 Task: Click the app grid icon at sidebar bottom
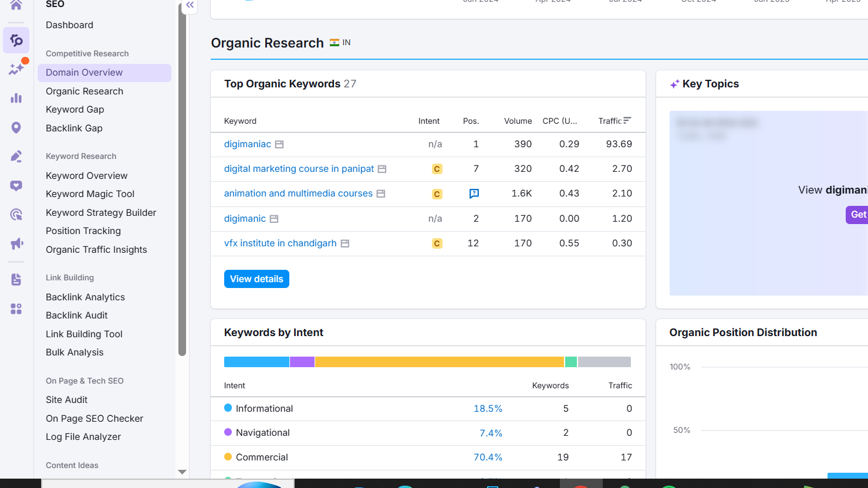[x=16, y=309]
